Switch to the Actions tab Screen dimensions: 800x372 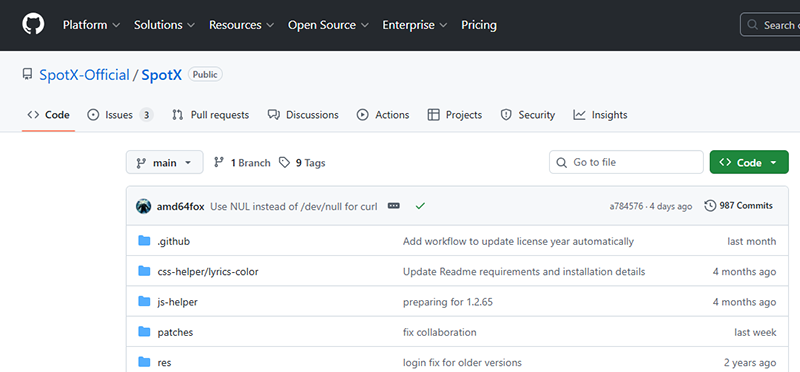pyautogui.click(x=383, y=115)
